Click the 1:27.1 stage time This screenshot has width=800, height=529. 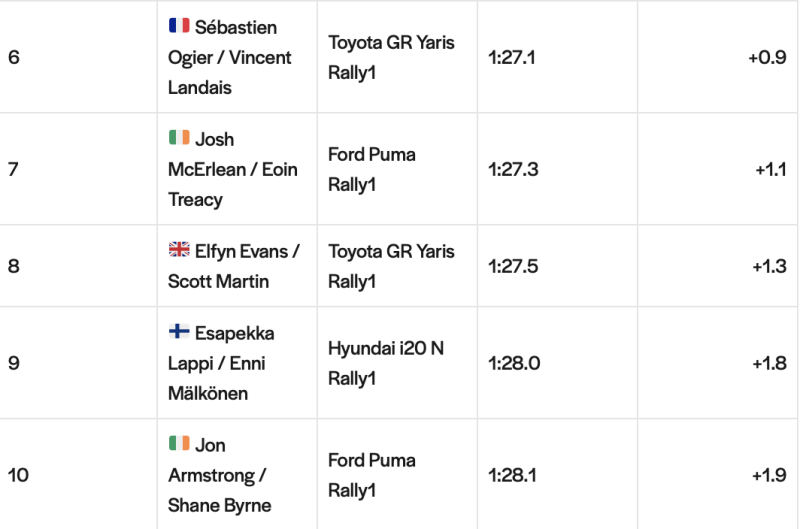(x=512, y=58)
